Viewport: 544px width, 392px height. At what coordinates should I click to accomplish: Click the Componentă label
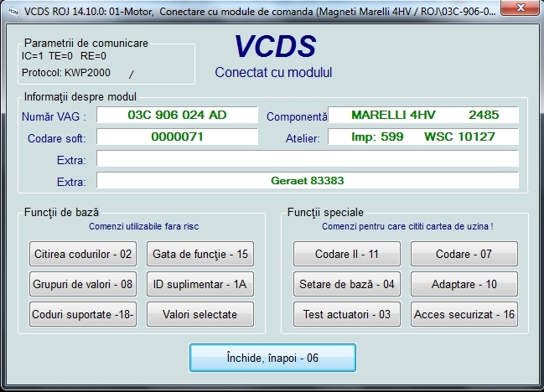297,116
